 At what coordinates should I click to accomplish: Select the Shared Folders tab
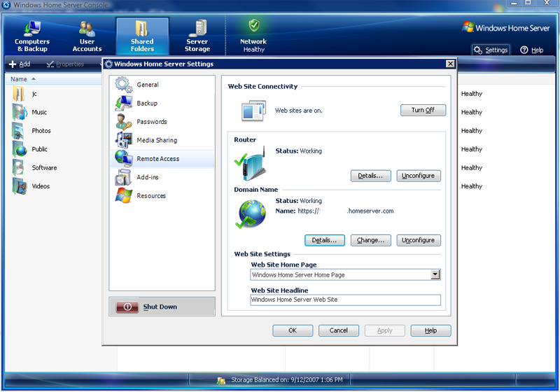click(142, 36)
